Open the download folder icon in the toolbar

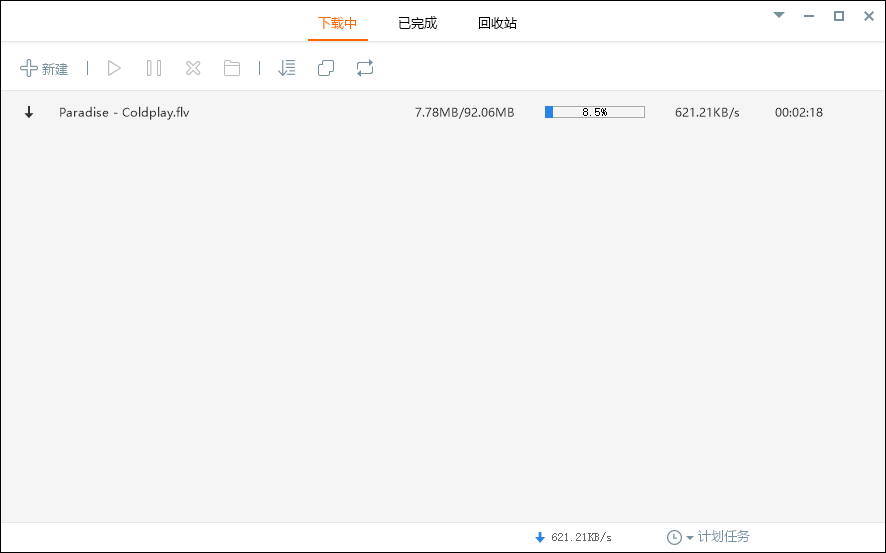click(232, 68)
